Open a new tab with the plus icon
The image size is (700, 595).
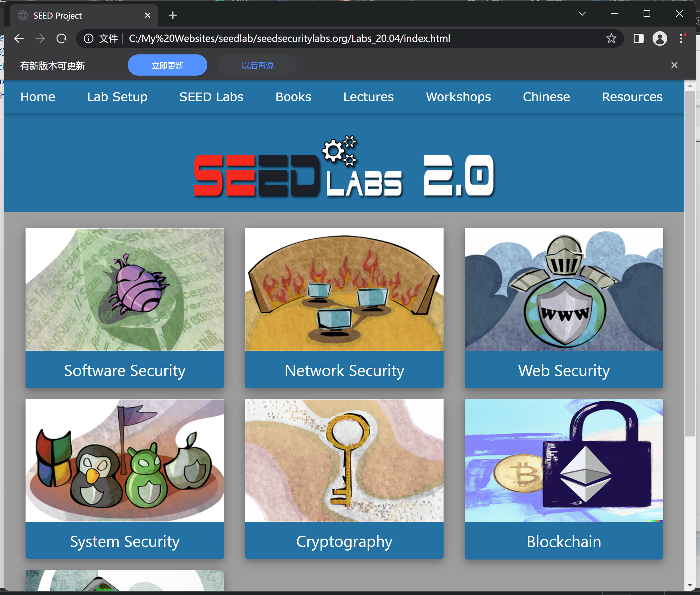pos(173,16)
